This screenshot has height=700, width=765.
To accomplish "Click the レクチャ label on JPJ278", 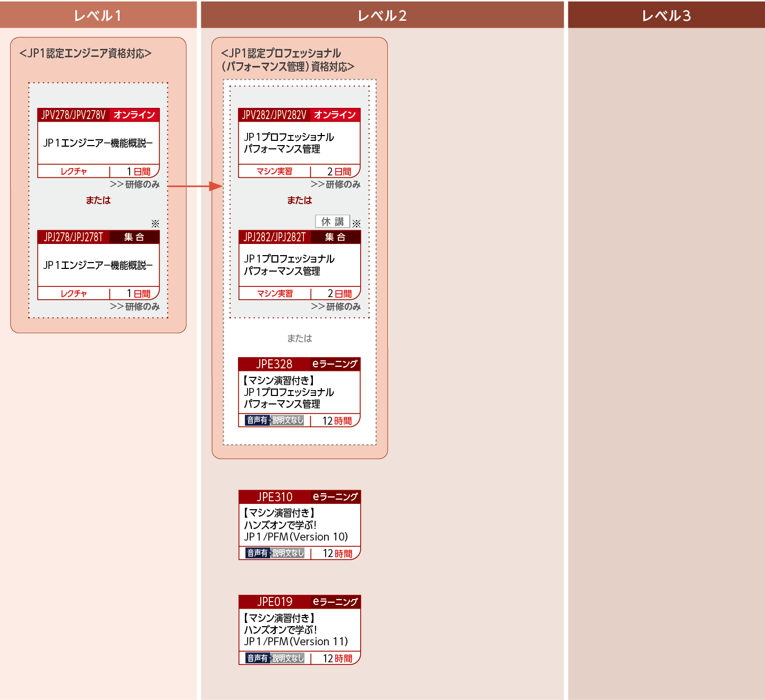I will [74, 293].
